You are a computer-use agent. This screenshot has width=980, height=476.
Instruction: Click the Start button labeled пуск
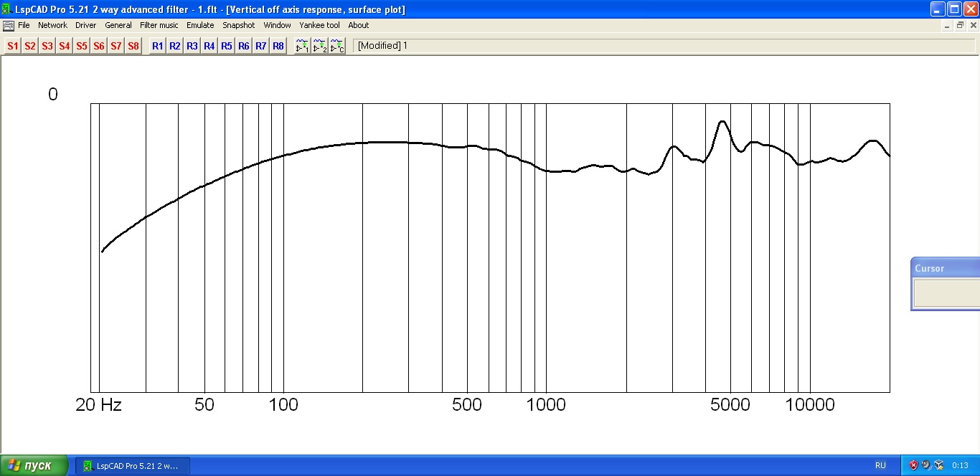coord(34,465)
